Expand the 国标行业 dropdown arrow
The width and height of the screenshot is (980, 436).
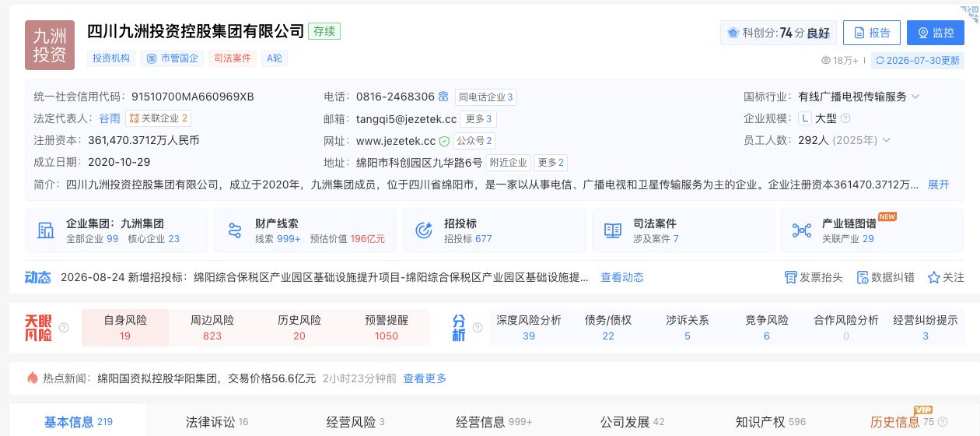915,97
